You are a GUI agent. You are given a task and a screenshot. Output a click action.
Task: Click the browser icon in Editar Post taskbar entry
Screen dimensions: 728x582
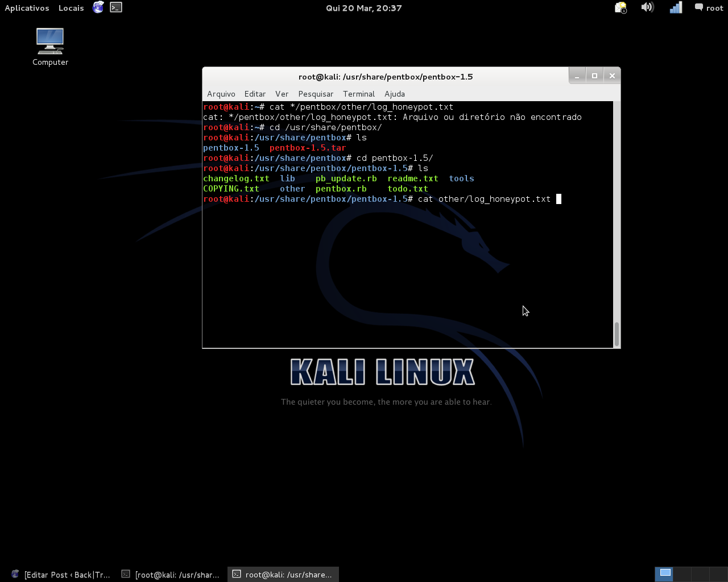click(15, 574)
